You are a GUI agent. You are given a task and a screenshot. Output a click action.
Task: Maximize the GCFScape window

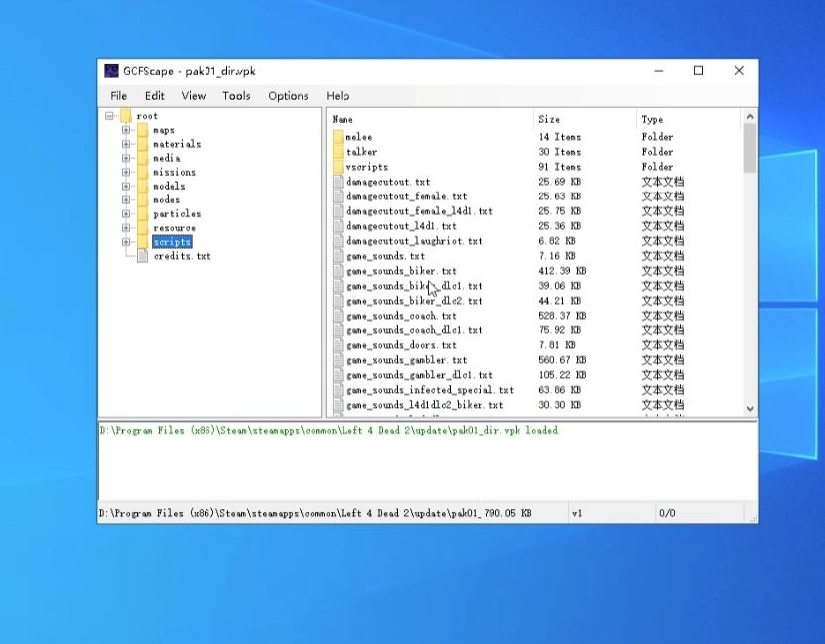(698, 71)
